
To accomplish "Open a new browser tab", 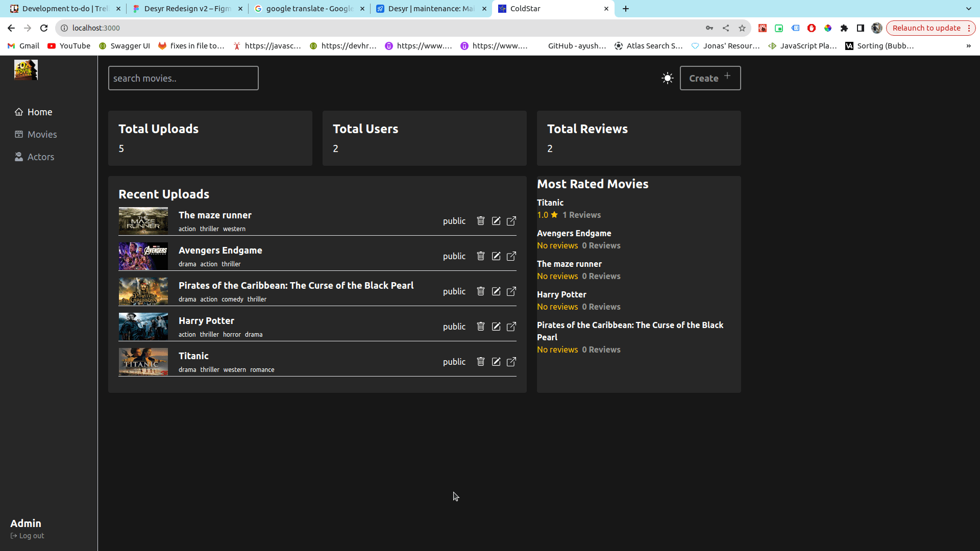I will click(x=626, y=9).
